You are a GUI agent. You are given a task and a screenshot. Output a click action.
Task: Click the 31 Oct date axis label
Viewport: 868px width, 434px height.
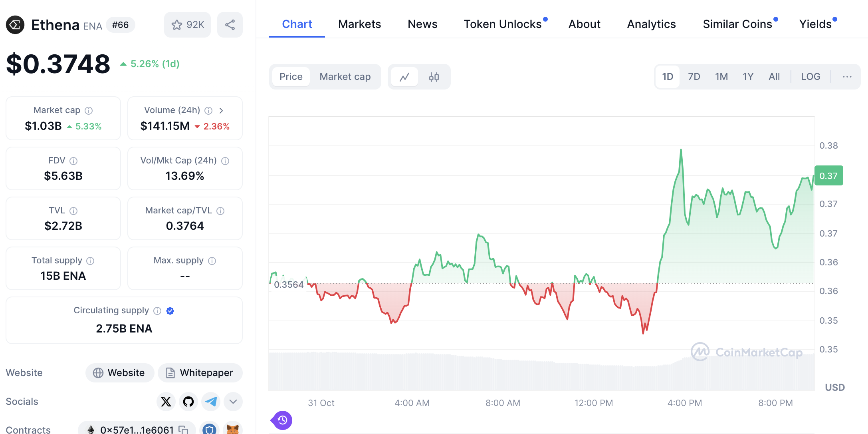pos(321,403)
